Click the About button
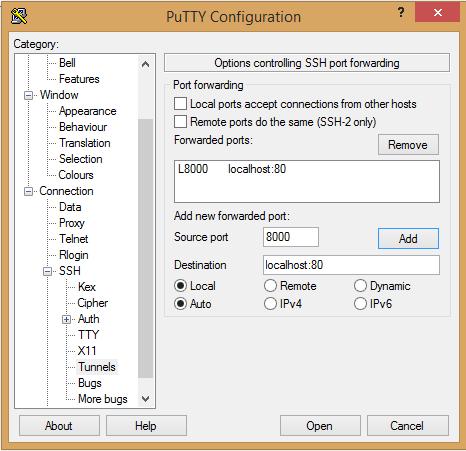 coord(59,426)
